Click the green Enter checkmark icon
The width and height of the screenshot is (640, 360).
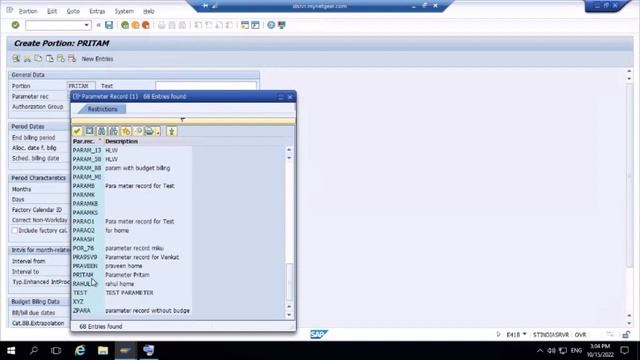[16, 25]
